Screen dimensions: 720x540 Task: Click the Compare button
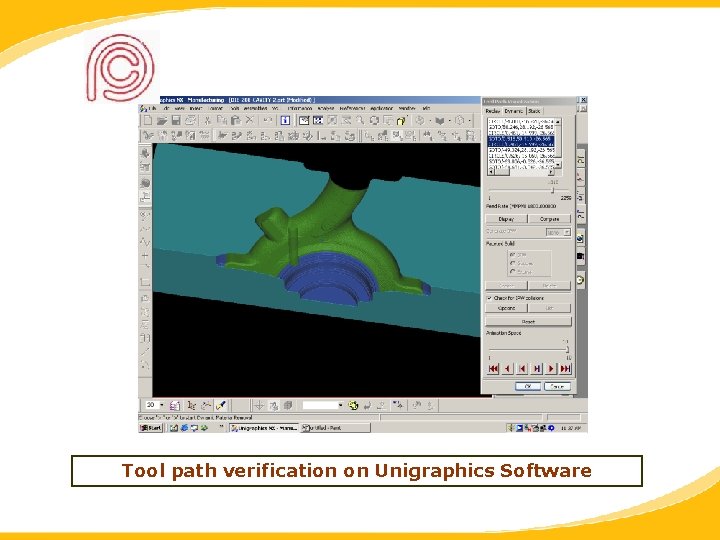[x=549, y=219]
